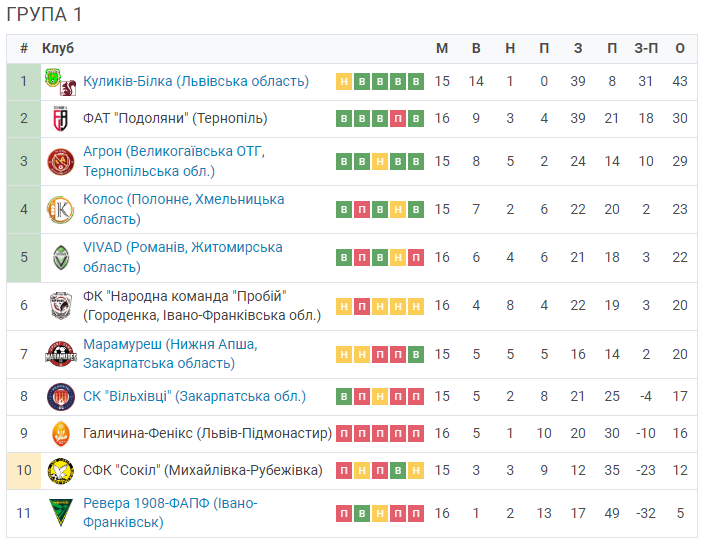The image size is (707, 548).
Task: Open the VIVAD (Романів) team link
Action: [x=183, y=257]
